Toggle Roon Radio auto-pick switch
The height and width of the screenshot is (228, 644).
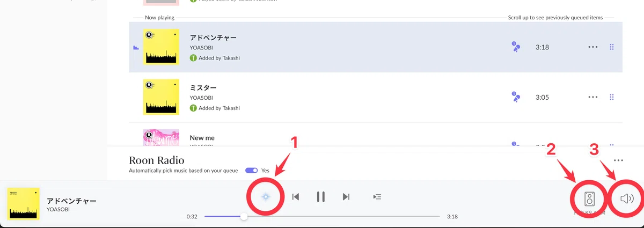point(252,171)
